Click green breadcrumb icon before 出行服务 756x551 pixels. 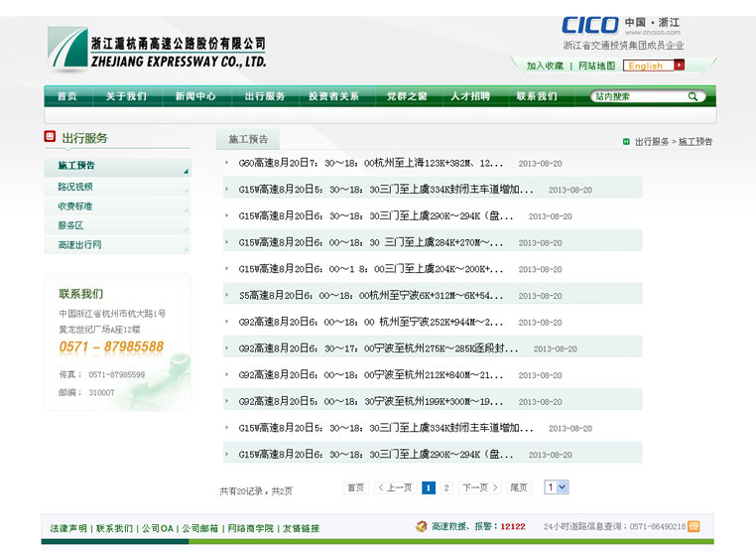pyautogui.click(x=626, y=142)
